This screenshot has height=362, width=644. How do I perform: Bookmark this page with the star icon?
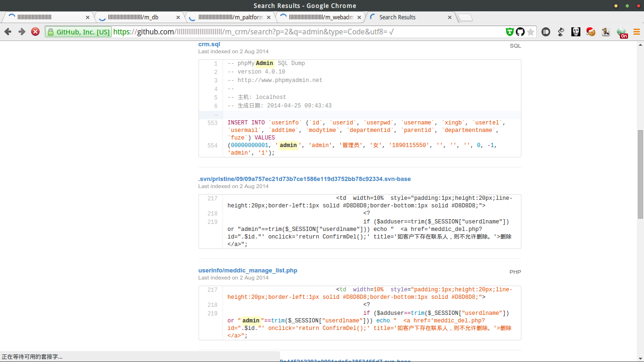coord(531,32)
